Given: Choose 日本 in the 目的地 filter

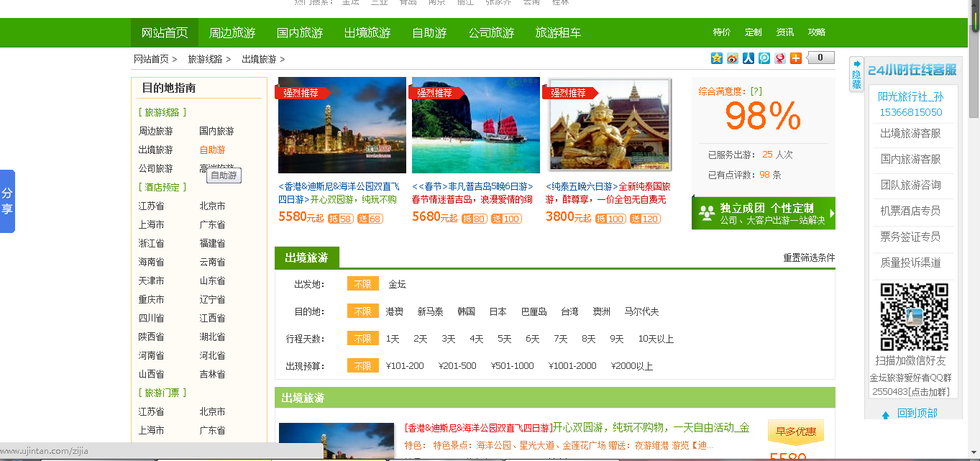Looking at the screenshot, I should point(498,311).
